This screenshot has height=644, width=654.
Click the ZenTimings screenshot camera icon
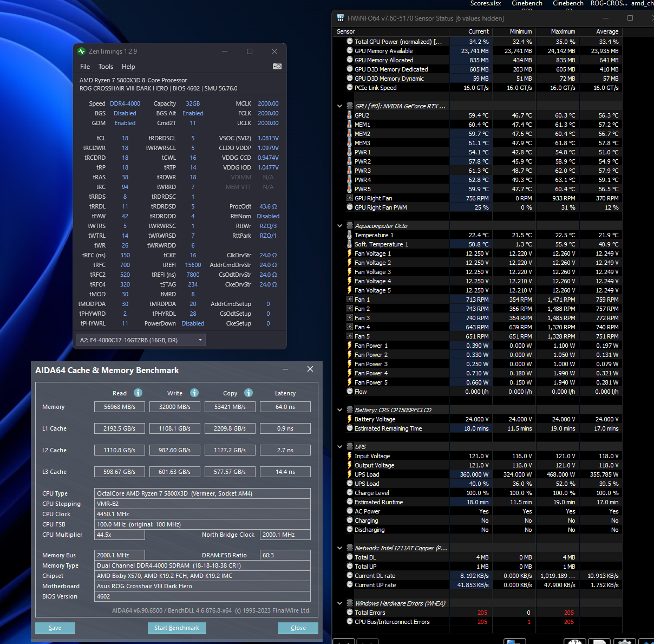click(x=277, y=66)
